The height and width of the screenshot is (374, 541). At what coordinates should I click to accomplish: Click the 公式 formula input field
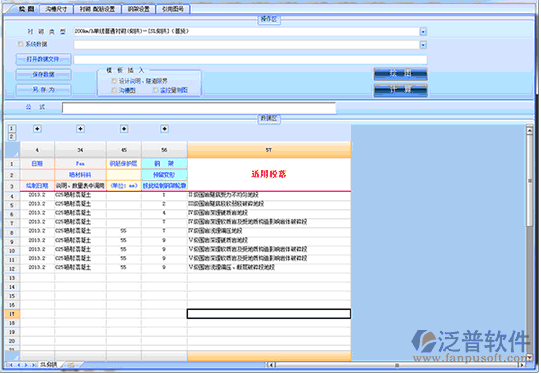199,108
